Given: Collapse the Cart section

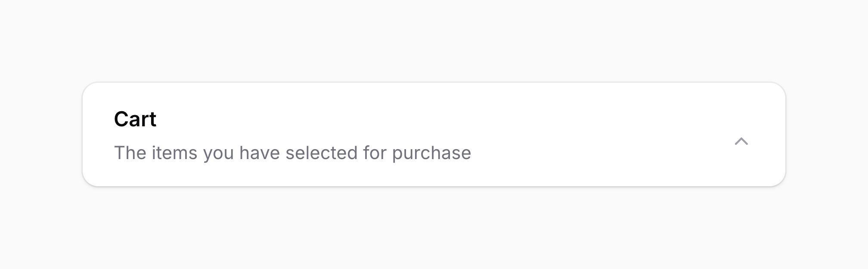Looking at the screenshot, I should coord(741,141).
